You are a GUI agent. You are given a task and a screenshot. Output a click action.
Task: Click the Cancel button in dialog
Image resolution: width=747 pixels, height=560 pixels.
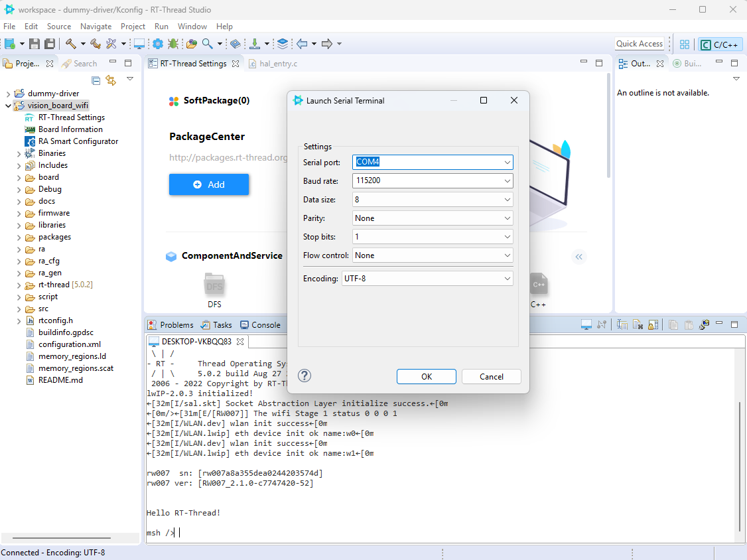click(491, 376)
